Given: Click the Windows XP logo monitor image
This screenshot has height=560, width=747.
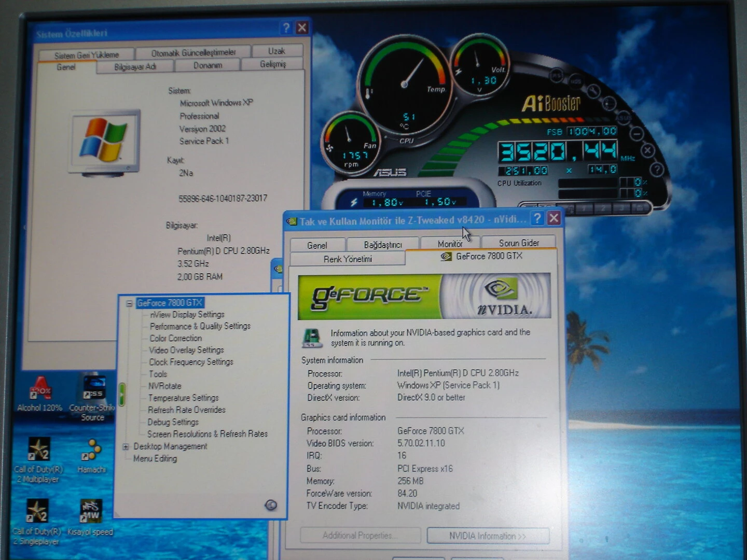Looking at the screenshot, I should [106, 142].
